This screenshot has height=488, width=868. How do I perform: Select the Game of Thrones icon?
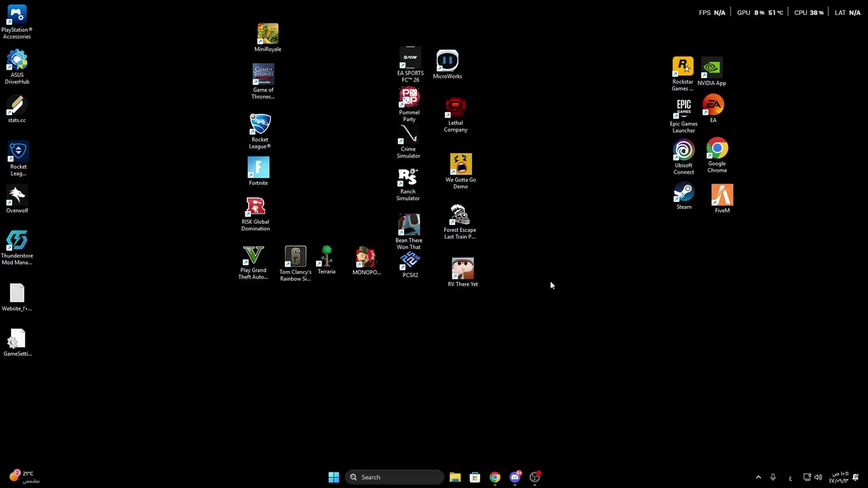tap(263, 82)
